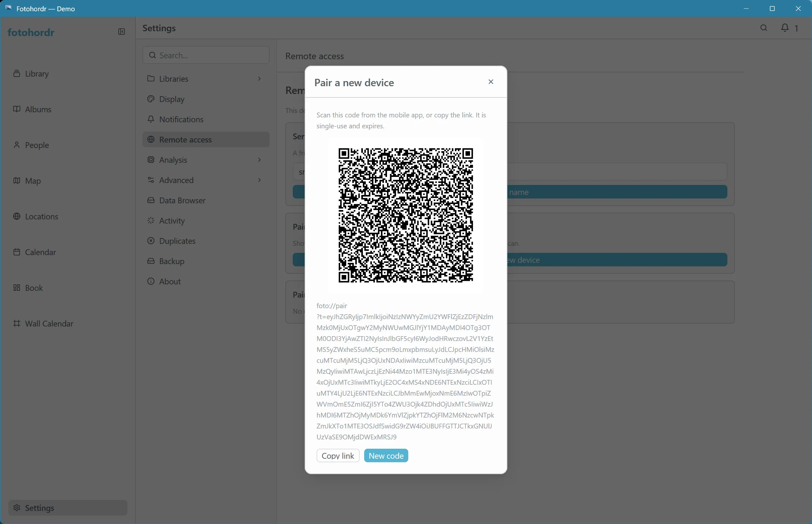
Task: Click the Settings gear icon
Action: coord(16,508)
